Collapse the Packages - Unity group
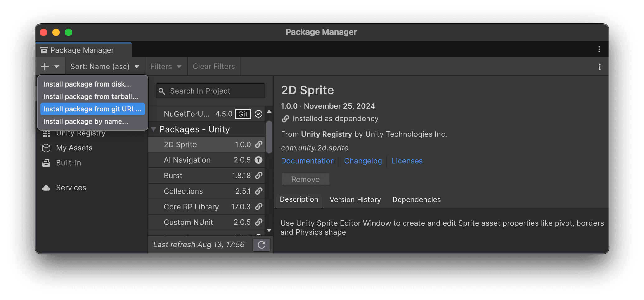 point(154,129)
